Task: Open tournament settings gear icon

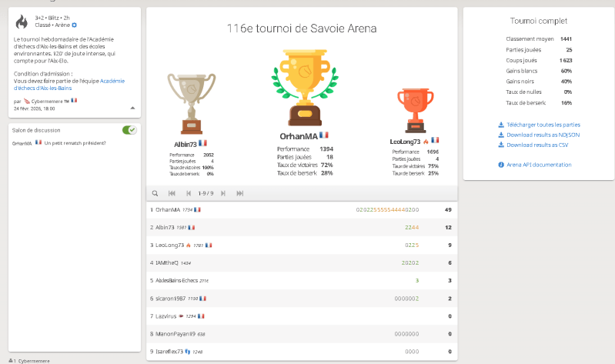Action: pos(75,25)
